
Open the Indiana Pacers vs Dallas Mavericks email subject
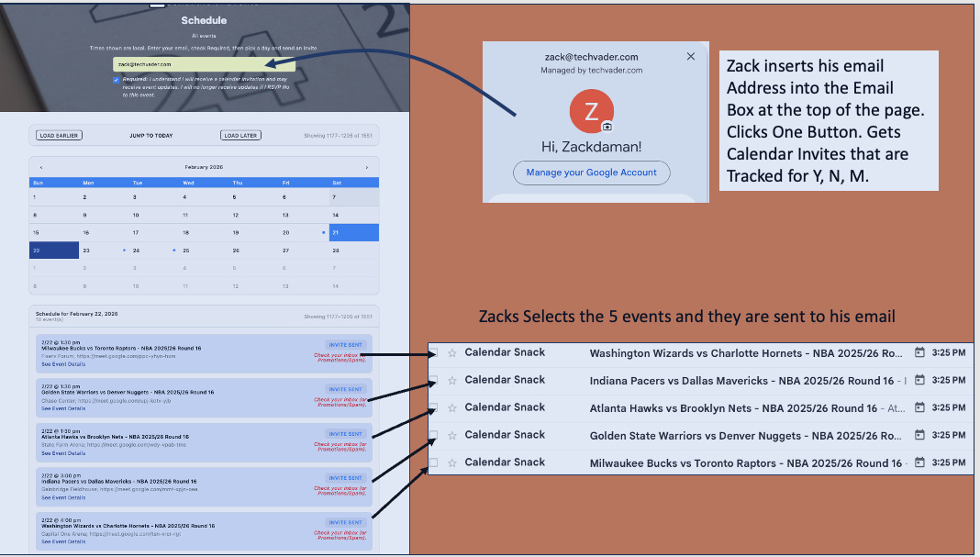coord(741,381)
